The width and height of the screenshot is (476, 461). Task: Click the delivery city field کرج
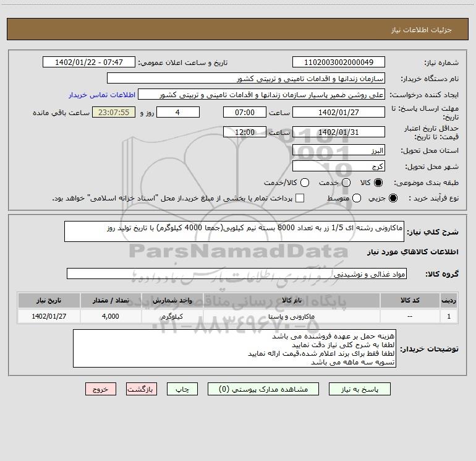click(339, 166)
